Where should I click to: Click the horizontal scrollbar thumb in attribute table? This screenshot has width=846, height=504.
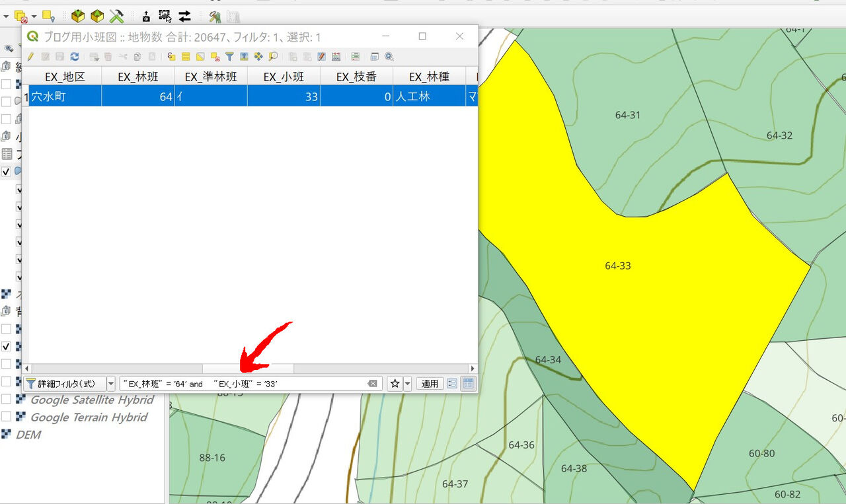pos(248,369)
